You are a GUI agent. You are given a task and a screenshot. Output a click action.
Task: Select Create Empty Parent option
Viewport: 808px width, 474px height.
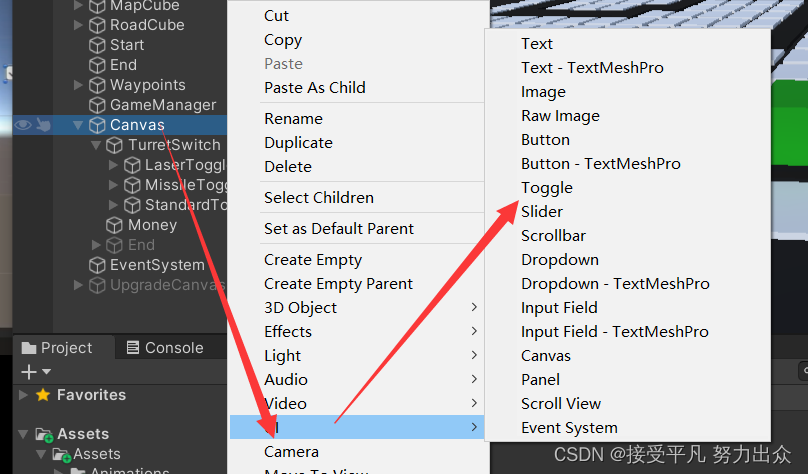[x=338, y=284]
